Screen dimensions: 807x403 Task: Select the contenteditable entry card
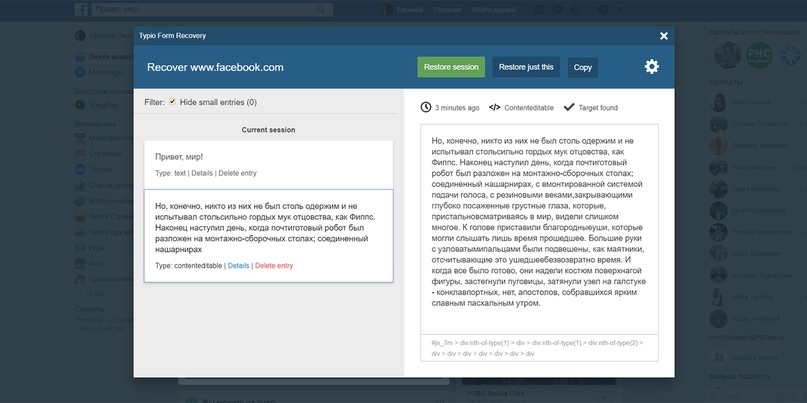269,236
